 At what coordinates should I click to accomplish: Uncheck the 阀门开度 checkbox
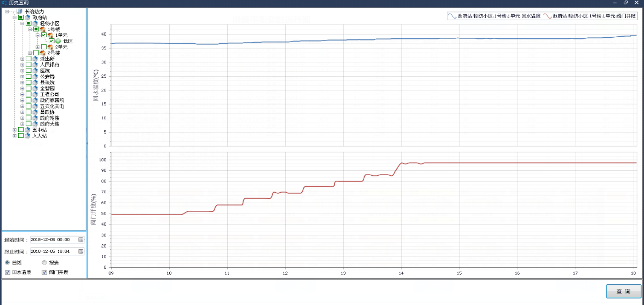[x=44, y=272]
